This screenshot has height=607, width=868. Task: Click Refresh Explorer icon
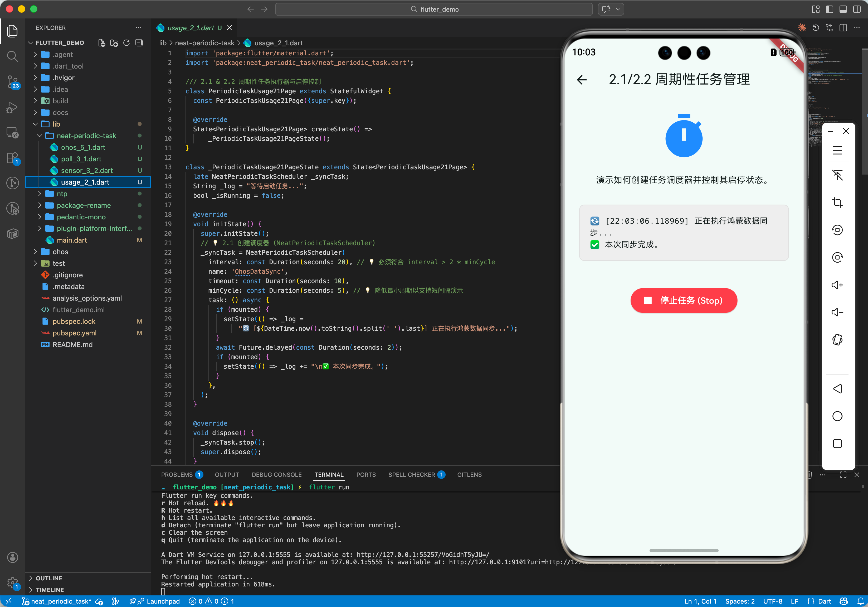127,43
